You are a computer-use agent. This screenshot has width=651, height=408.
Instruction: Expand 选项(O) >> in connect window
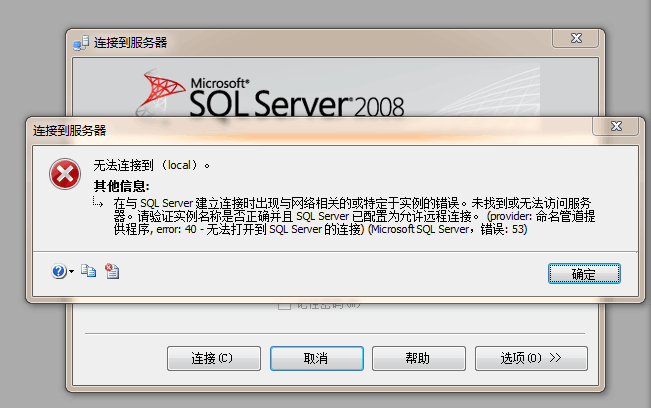(x=531, y=358)
